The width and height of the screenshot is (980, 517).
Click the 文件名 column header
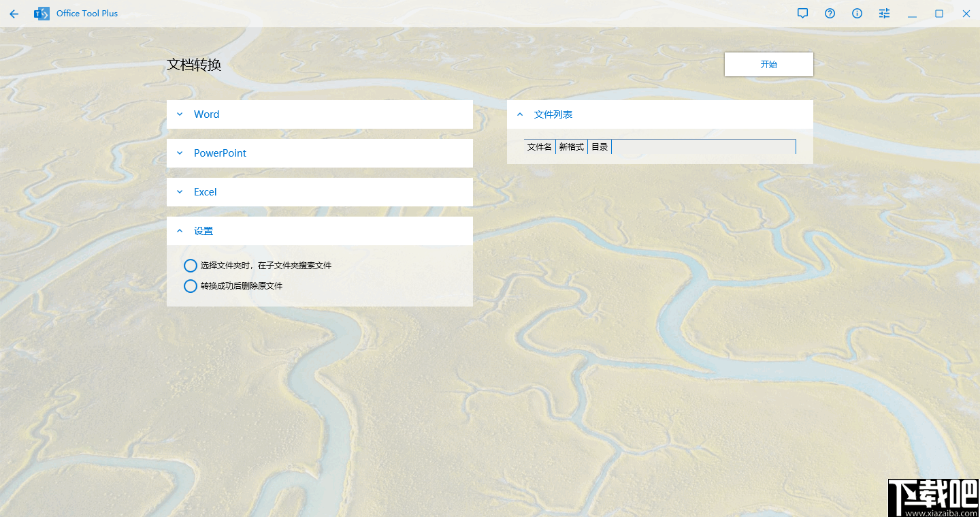pos(540,146)
